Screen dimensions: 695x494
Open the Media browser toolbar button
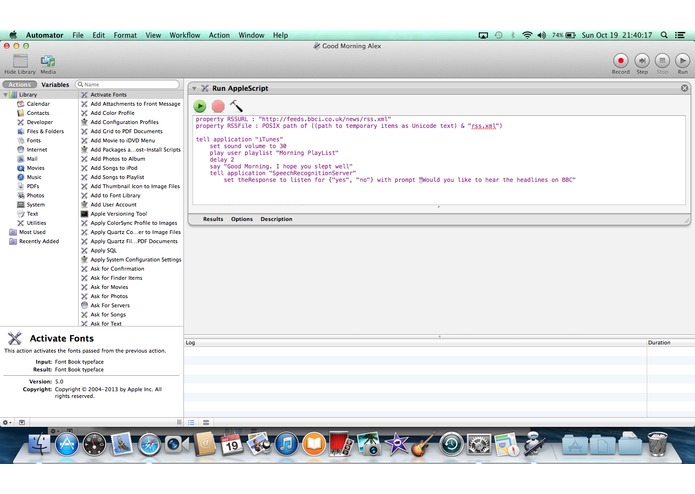click(48, 64)
